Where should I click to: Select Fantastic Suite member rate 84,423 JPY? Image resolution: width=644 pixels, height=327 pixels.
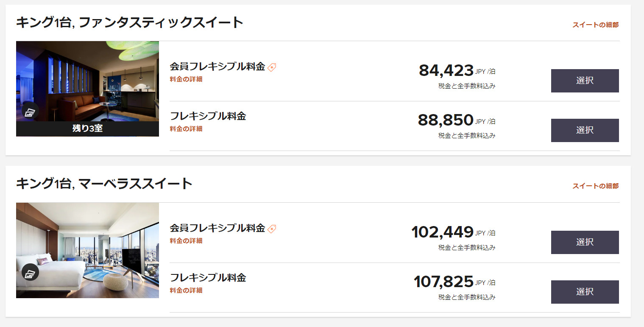click(x=585, y=81)
